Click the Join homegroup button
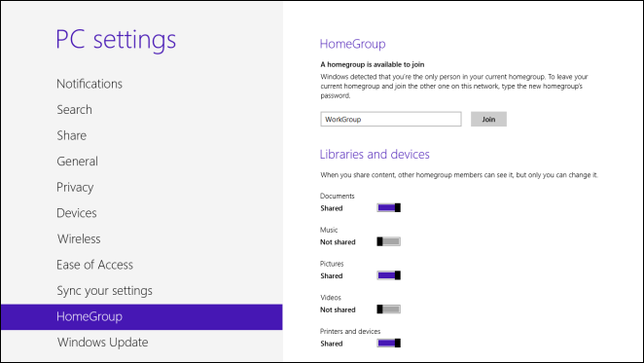Image resolution: width=644 pixels, height=363 pixels. click(x=488, y=120)
